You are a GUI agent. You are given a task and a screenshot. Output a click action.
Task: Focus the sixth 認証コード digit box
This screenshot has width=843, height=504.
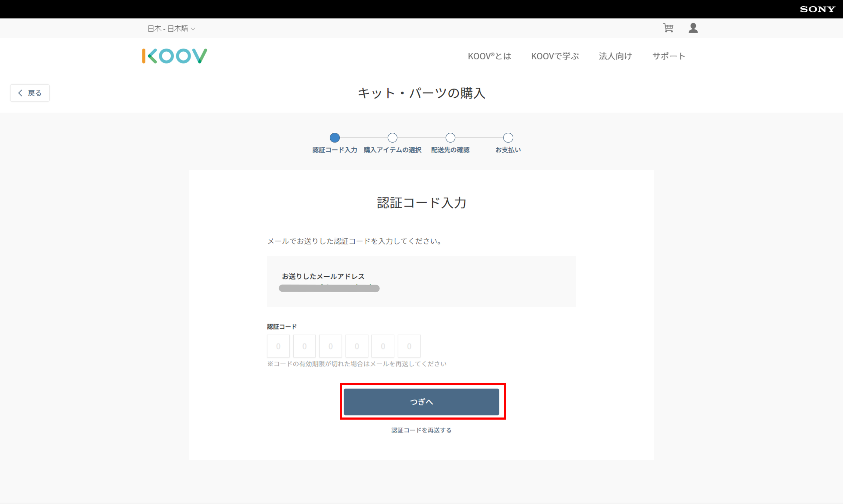[409, 346]
